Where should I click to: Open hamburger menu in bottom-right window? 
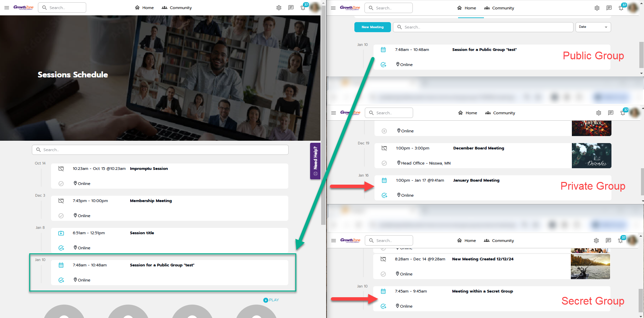(334, 241)
